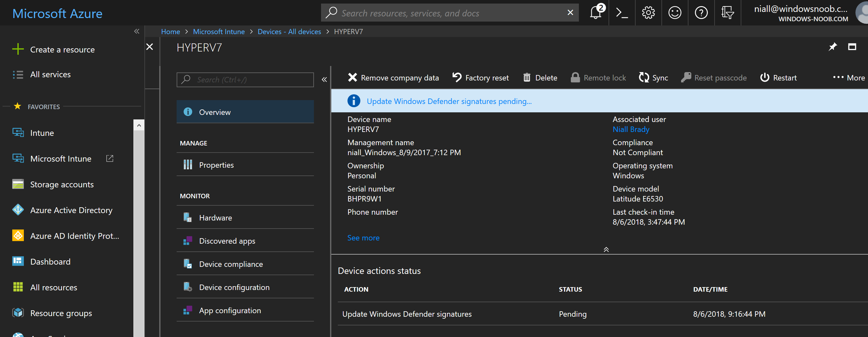This screenshot has width=868, height=337.
Task: Open Dashboard favorite
Action: (x=41, y=262)
